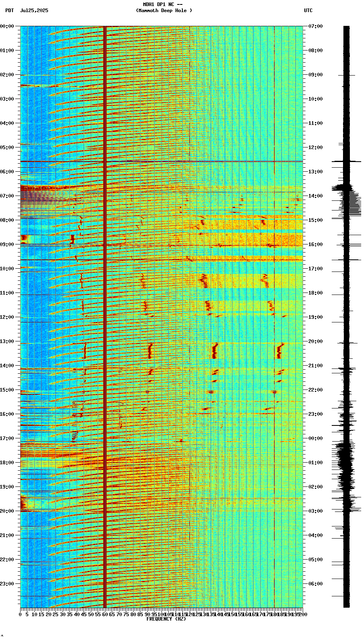Select the 03:00 PDT time label

[x=7, y=99]
